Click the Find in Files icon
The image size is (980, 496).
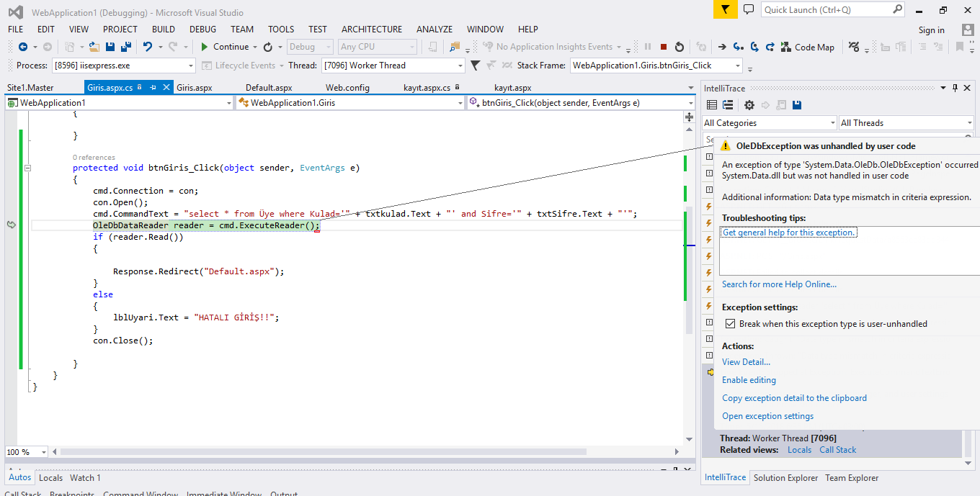(454, 47)
